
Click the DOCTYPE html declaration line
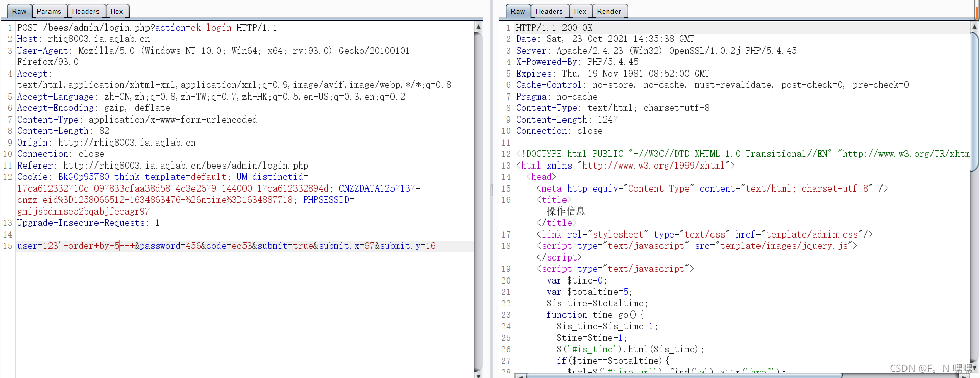click(743, 154)
